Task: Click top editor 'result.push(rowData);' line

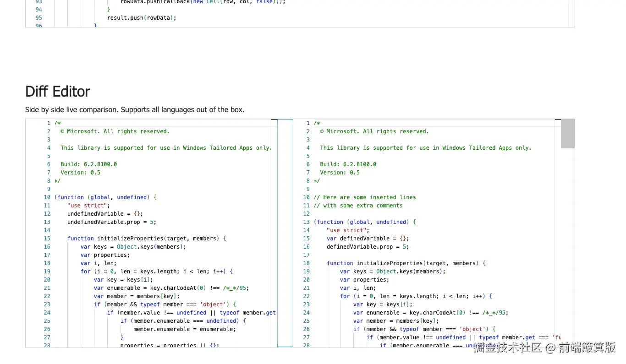Action: [x=142, y=18]
